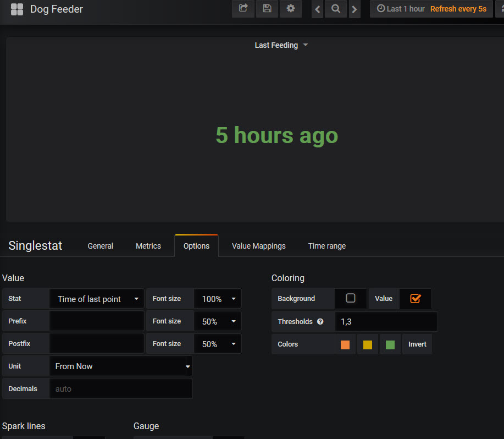Switch to the Value Mappings tab
Image resolution: width=504 pixels, height=439 pixels.
coord(258,246)
